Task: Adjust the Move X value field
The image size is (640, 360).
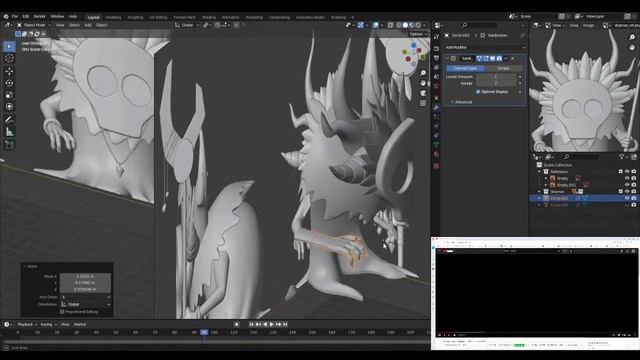Action: pyautogui.click(x=85, y=276)
